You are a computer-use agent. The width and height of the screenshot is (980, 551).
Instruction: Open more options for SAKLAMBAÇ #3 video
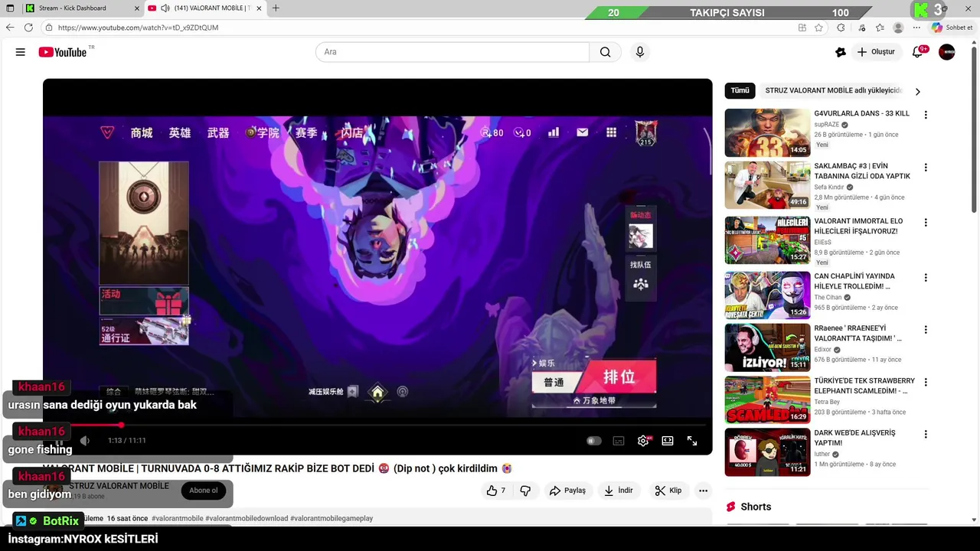point(926,168)
